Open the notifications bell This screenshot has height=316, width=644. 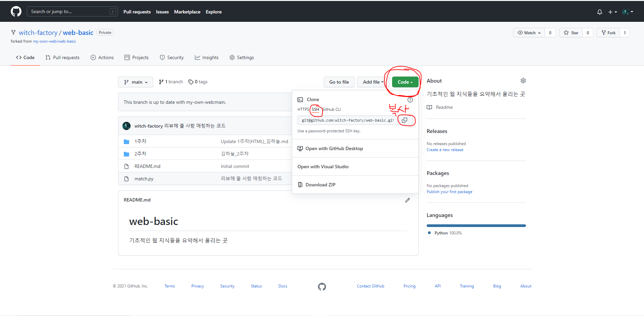click(x=599, y=12)
